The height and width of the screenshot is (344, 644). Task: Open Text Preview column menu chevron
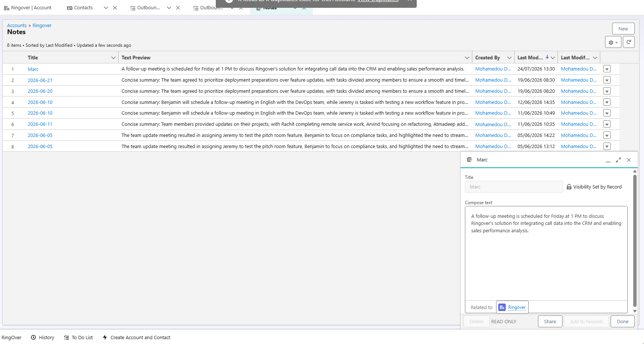coord(467,58)
